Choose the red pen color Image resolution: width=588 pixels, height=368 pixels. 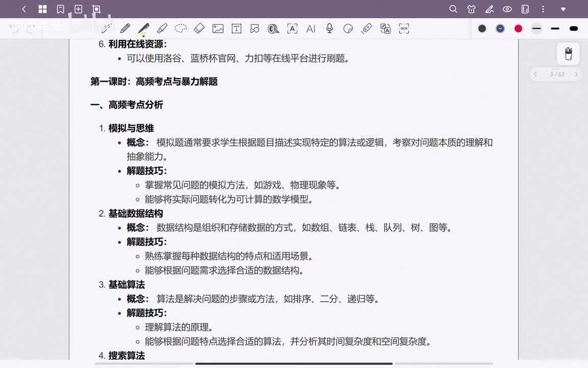click(x=518, y=29)
